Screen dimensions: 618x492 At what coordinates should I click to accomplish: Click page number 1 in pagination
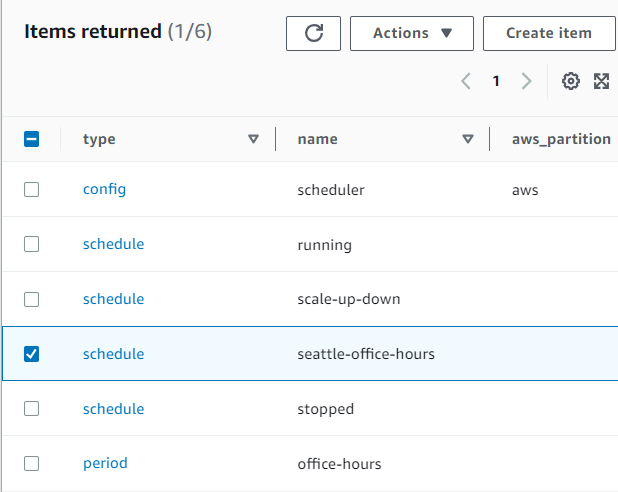point(496,82)
